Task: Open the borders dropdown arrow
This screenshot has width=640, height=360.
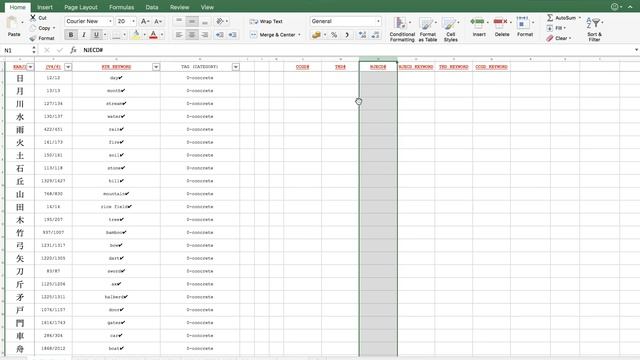Action: tap(124, 35)
